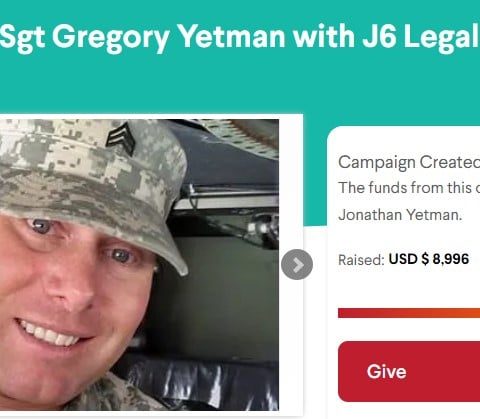
Task: Click the USD $ 8,996 raised amount
Action: (429, 259)
